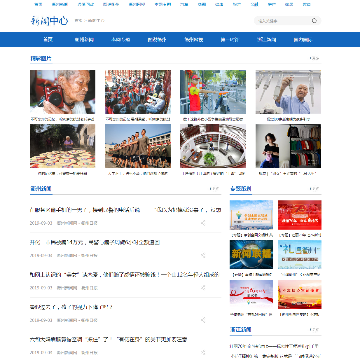Open first headline in lower-right sidebar list
This screenshot has width=360, height=360.
coord(274,346)
